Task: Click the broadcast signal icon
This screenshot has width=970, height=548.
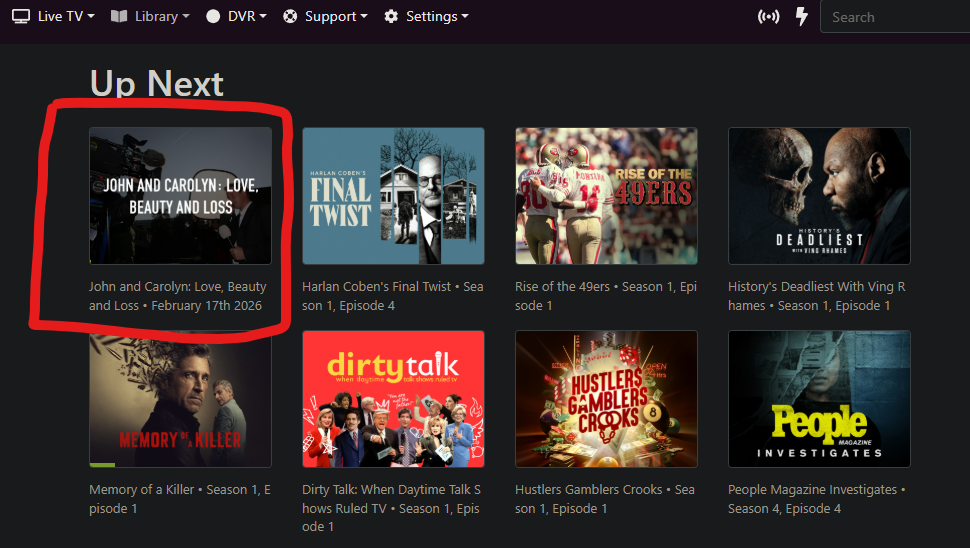Action: 768,17
